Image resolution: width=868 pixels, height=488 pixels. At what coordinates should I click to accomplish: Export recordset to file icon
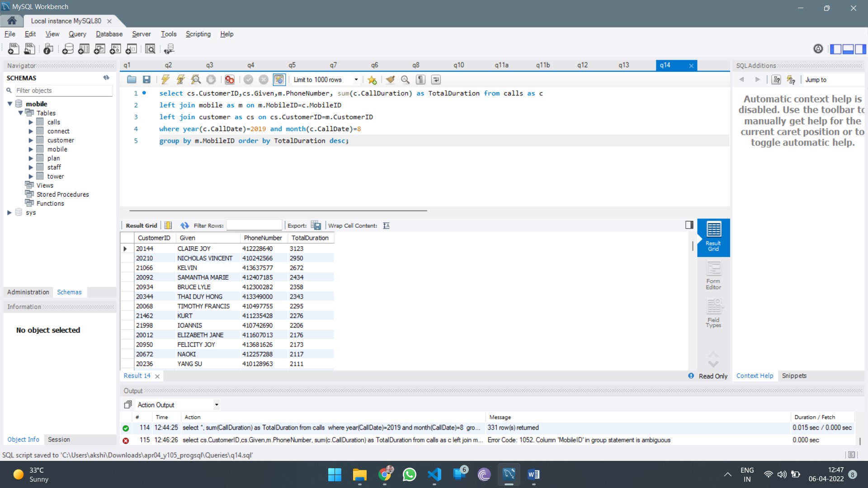click(316, 225)
